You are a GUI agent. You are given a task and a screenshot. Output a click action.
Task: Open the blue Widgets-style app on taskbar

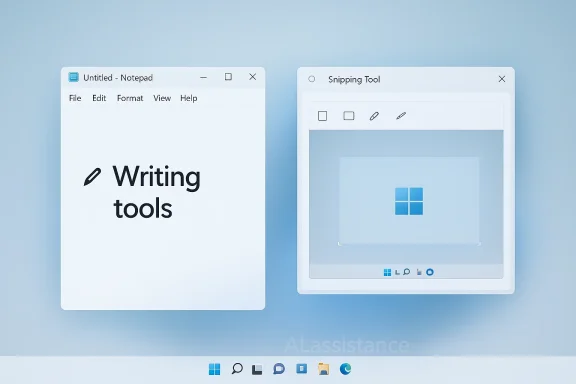[302, 368]
